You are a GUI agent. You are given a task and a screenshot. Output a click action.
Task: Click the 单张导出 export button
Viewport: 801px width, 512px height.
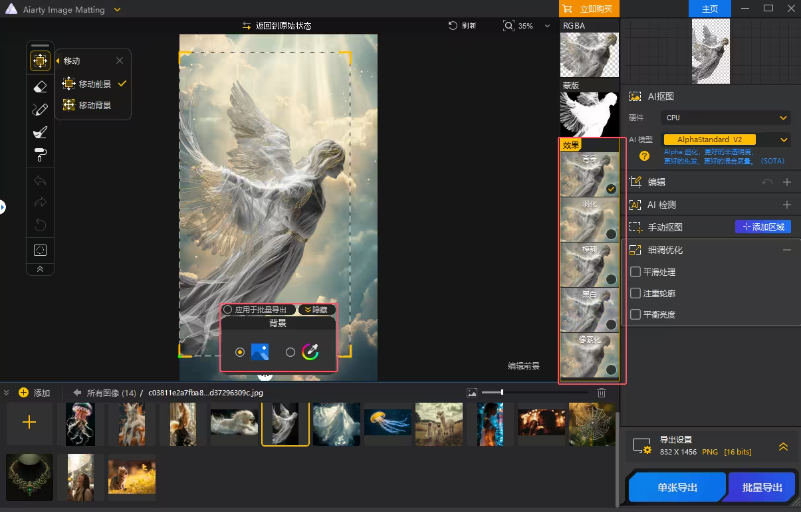(x=677, y=487)
